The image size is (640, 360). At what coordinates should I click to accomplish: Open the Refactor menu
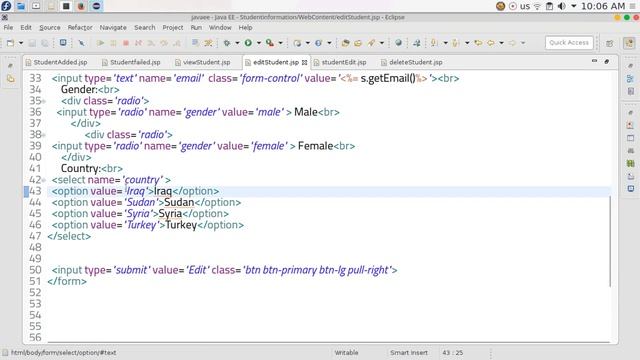point(80,27)
